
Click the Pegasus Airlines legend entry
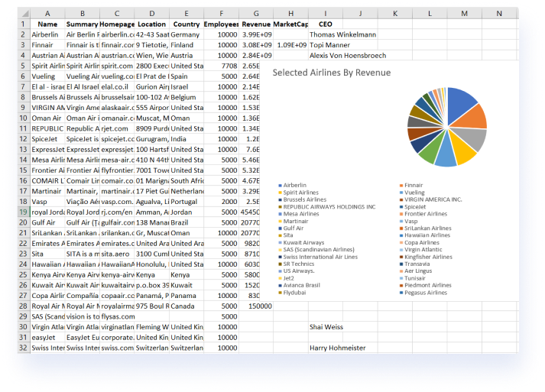(x=423, y=293)
